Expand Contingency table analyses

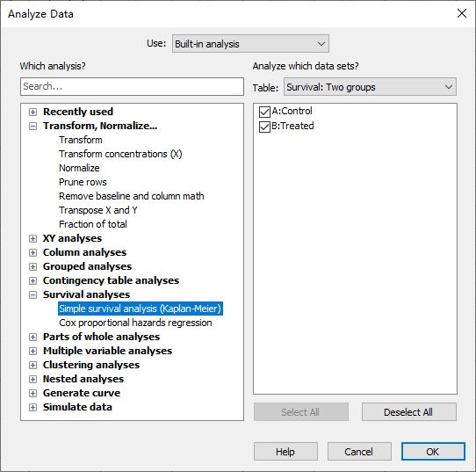pos(32,280)
